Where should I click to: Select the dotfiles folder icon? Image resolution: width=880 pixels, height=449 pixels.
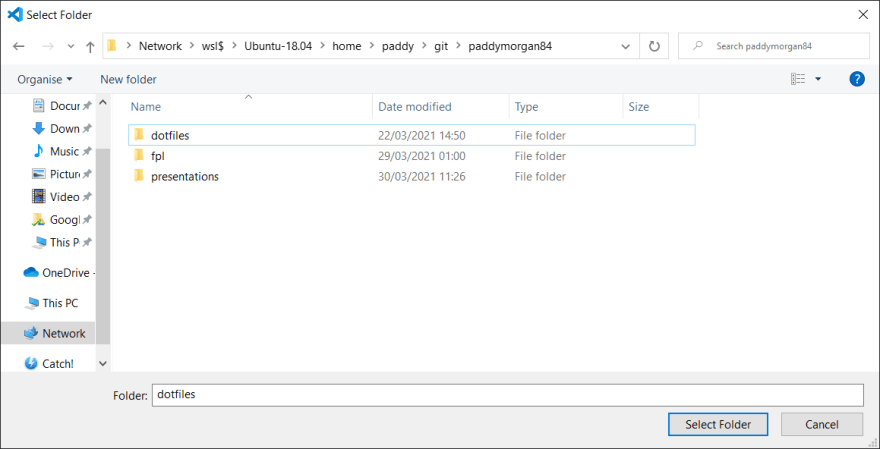point(139,135)
